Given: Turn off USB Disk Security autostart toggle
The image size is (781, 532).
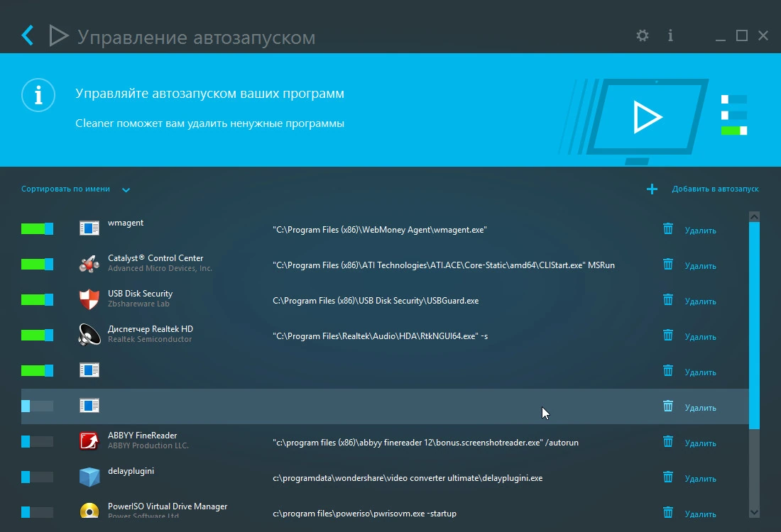Looking at the screenshot, I should click(x=38, y=299).
